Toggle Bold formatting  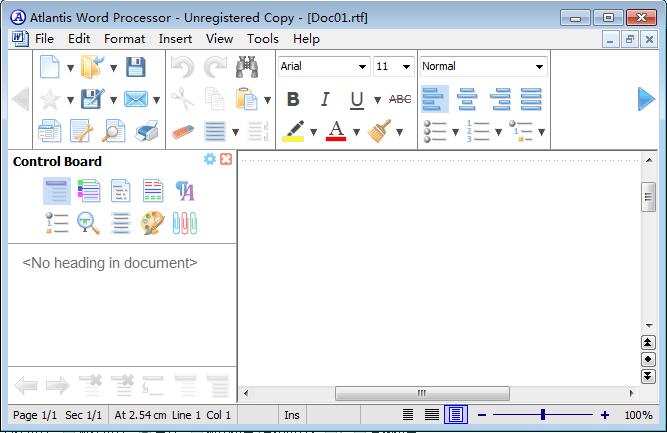click(x=293, y=99)
